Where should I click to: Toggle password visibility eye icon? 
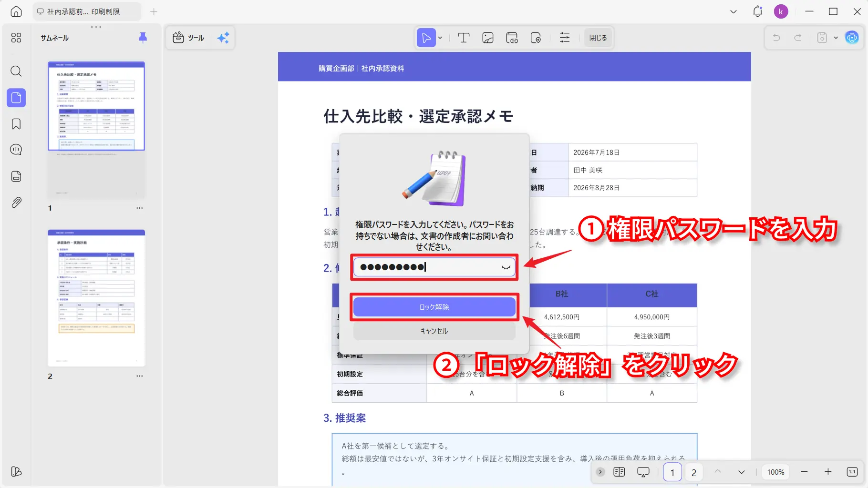click(x=506, y=267)
